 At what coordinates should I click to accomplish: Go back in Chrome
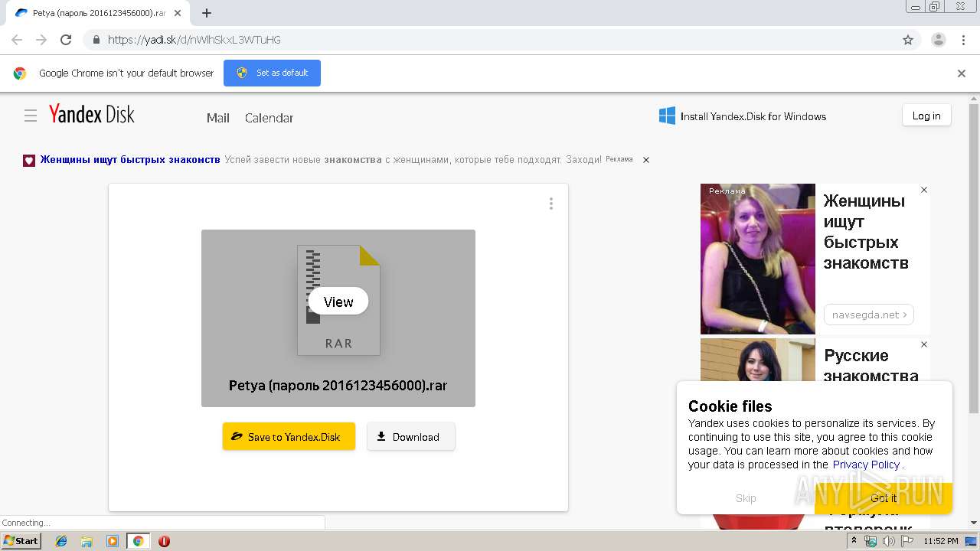[x=17, y=40]
